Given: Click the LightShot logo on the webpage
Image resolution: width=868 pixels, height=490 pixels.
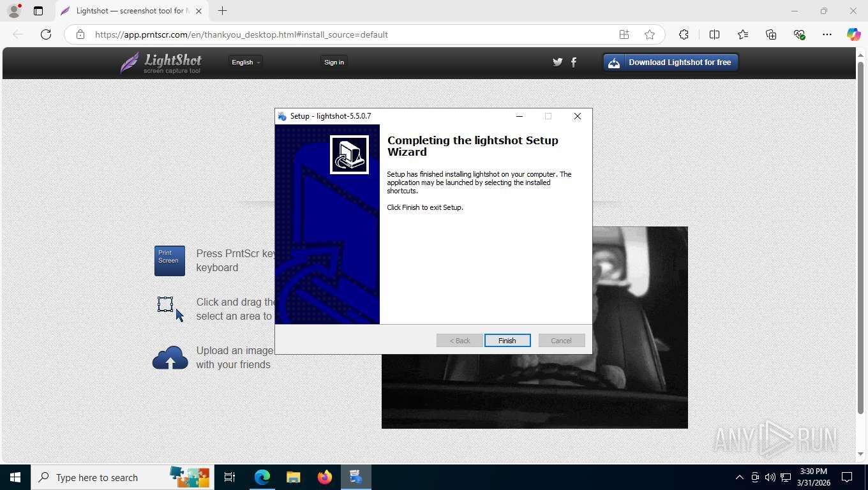Looking at the screenshot, I should [x=161, y=63].
